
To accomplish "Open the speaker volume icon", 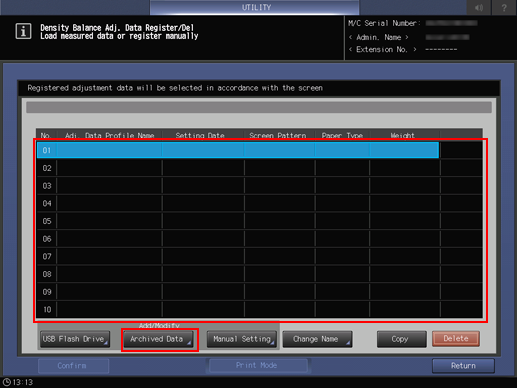I will click(x=479, y=7).
